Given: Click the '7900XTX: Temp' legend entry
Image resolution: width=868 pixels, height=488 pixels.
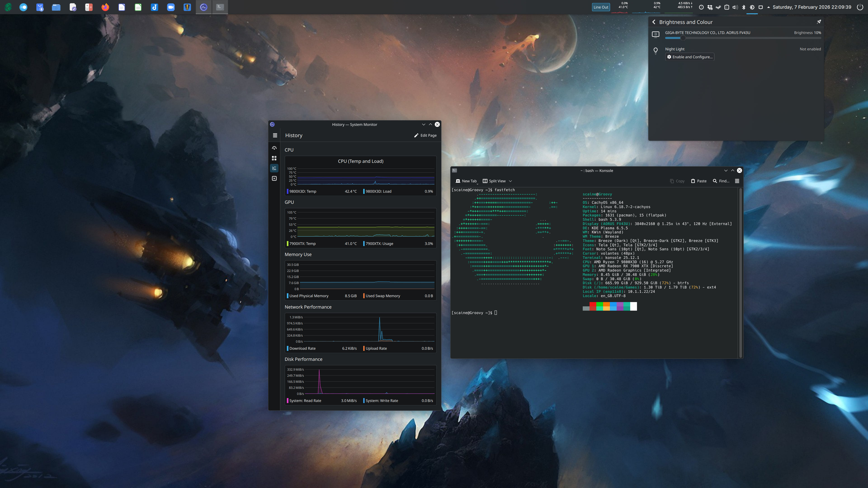Looking at the screenshot, I should click(322, 244).
